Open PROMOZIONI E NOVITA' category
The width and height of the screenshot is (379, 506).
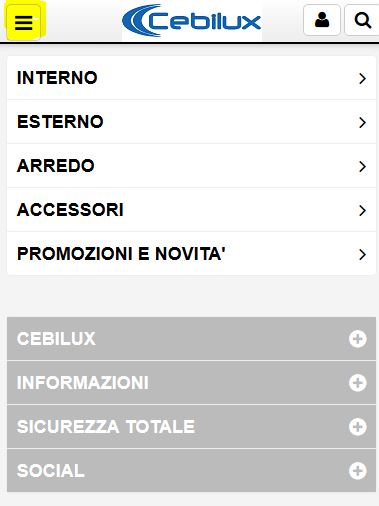191,254
